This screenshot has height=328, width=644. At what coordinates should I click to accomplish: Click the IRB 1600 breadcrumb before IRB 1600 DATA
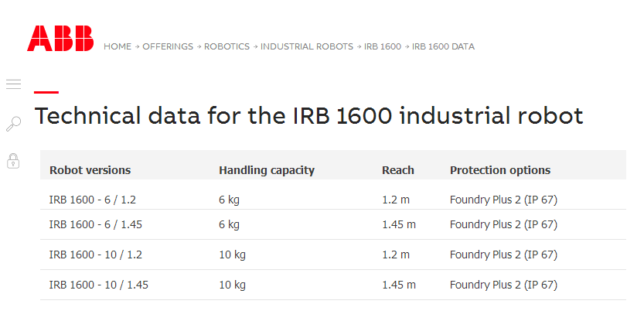tap(383, 46)
